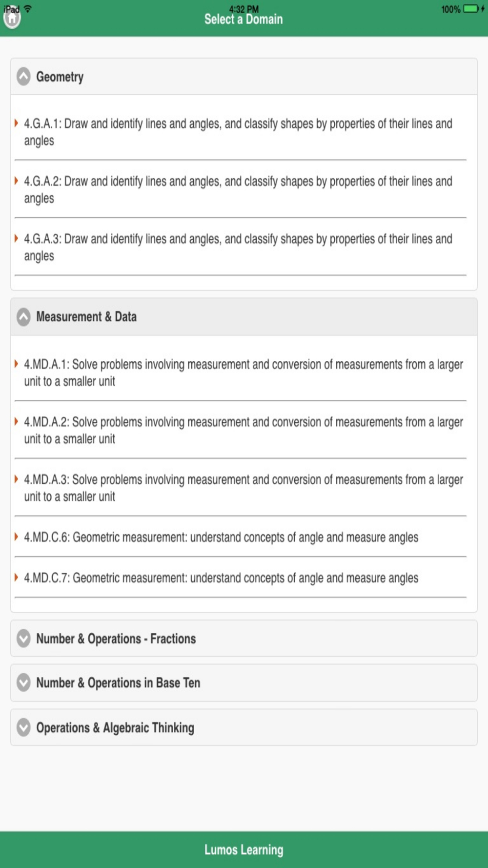Click the Geometry header title

click(60, 77)
